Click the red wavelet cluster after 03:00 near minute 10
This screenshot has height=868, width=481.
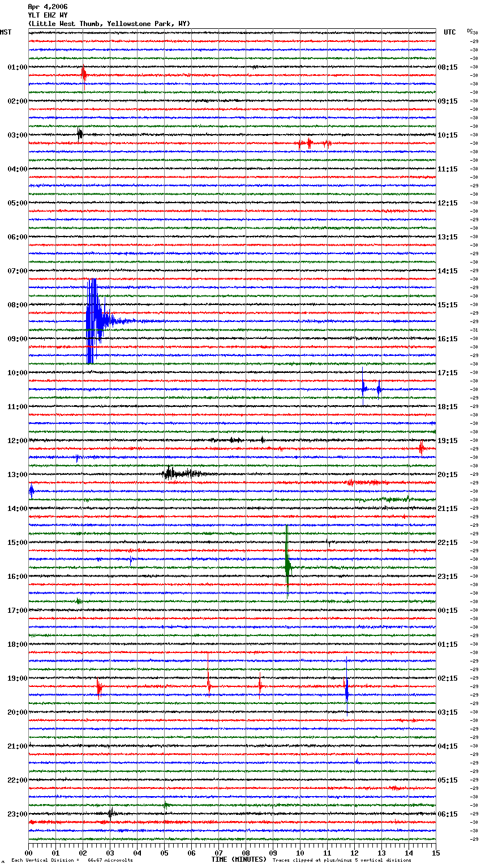313,144
